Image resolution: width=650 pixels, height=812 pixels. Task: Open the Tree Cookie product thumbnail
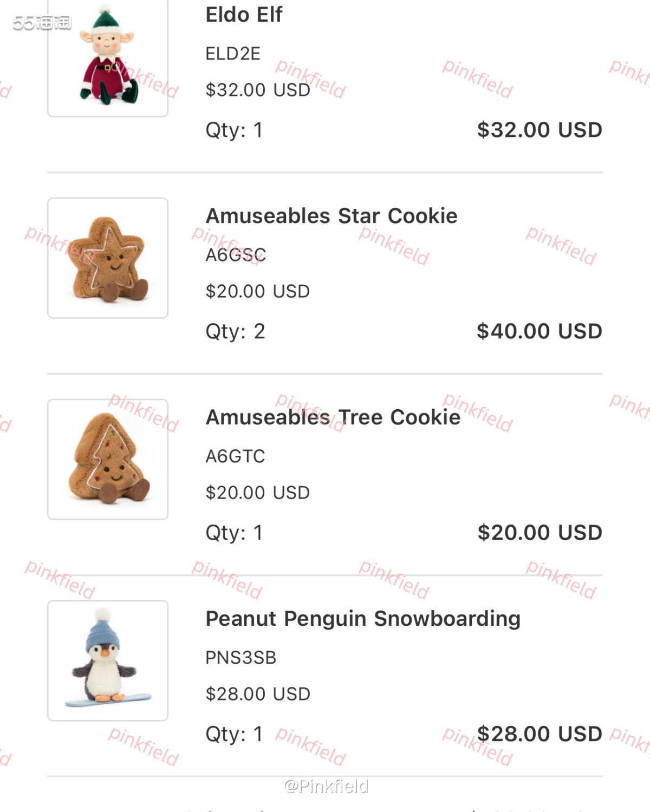coord(108,460)
